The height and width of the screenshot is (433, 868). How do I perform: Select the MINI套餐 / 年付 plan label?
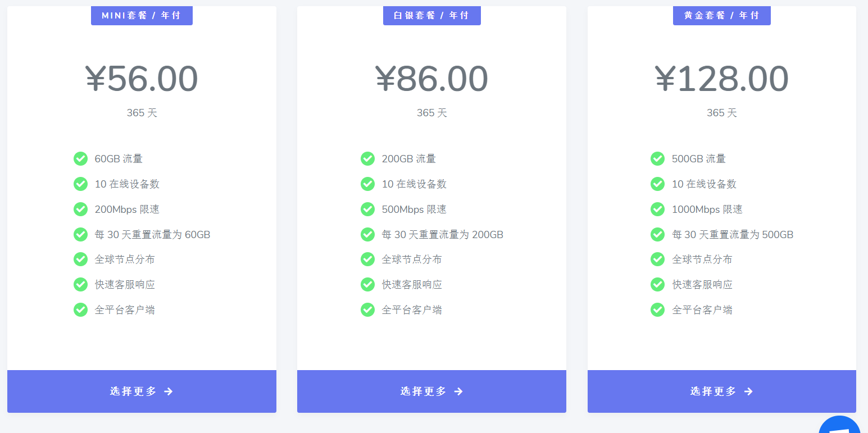(142, 16)
